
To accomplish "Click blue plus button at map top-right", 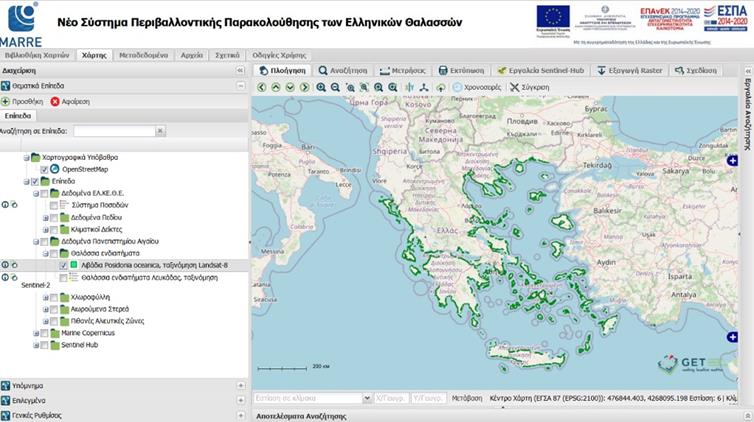I will [732, 160].
